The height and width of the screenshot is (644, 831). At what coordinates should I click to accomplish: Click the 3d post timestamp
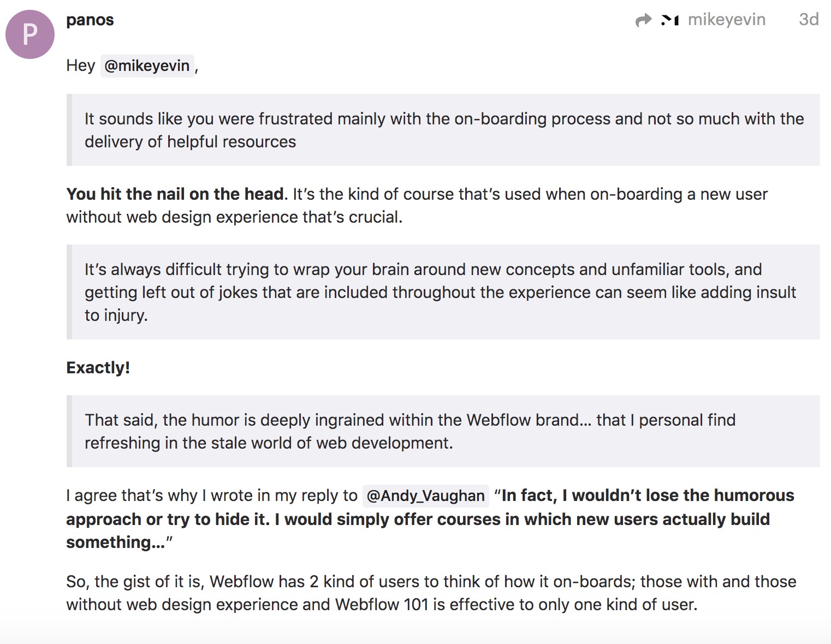[809, 20]
